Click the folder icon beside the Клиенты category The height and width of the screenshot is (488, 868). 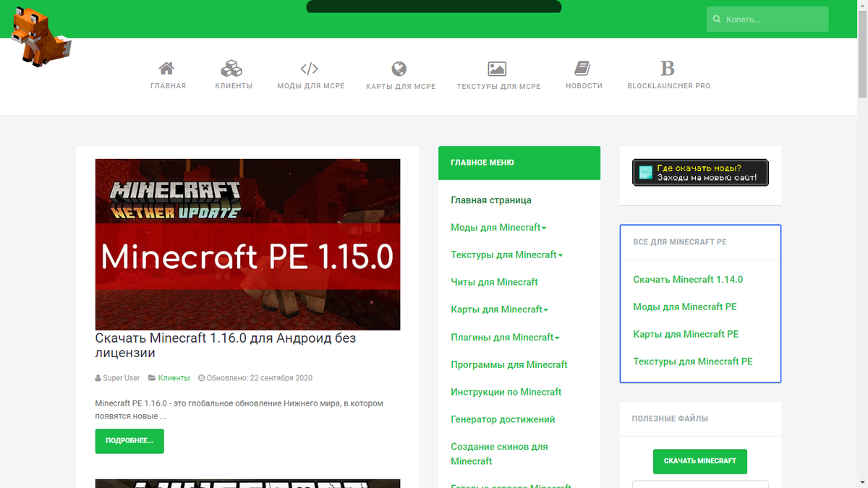(152, 378)
